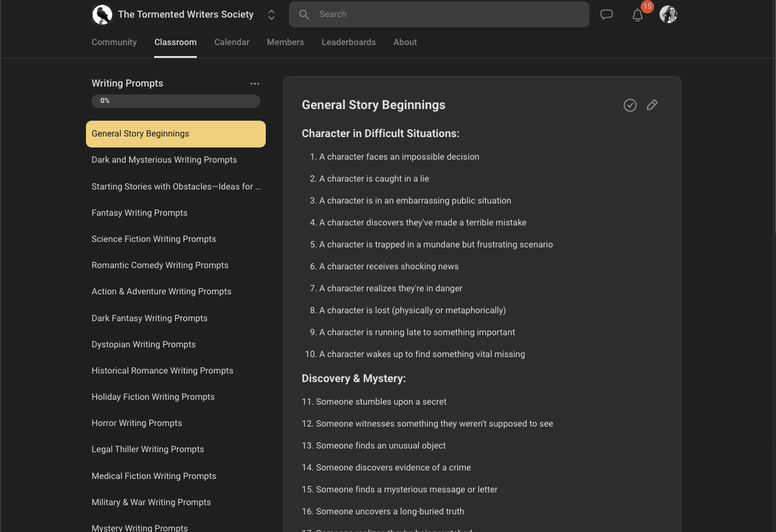Open the user profile avatar
This screenshot has width=776, height=532.
point(668,15)
